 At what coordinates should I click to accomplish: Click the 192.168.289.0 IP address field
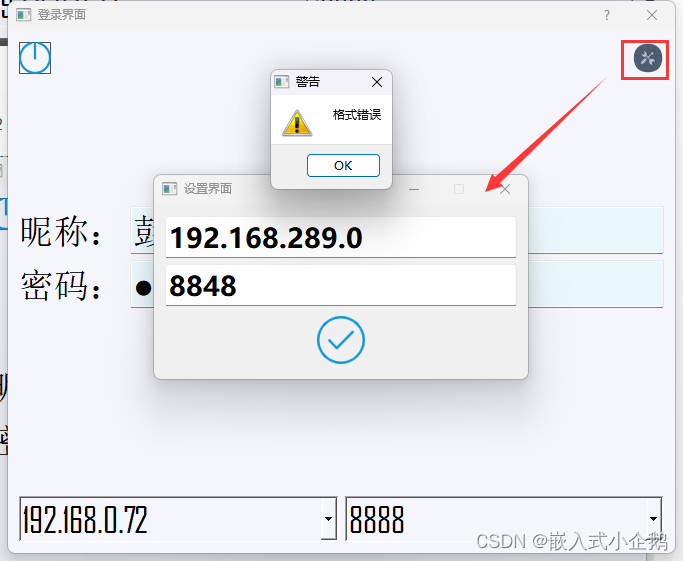341,237
